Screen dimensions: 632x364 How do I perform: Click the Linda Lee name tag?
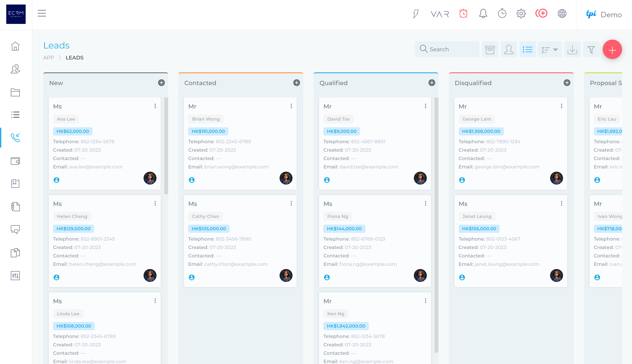click(x=68, y=314)
